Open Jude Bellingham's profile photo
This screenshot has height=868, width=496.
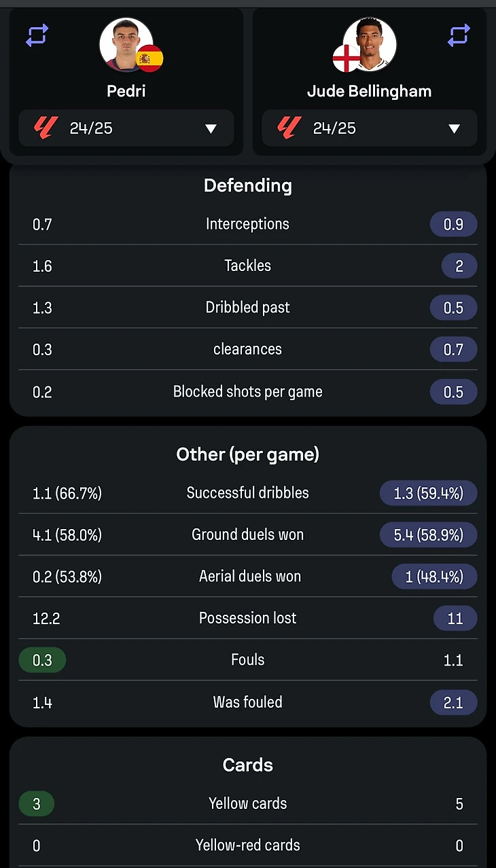click(370, 43)
